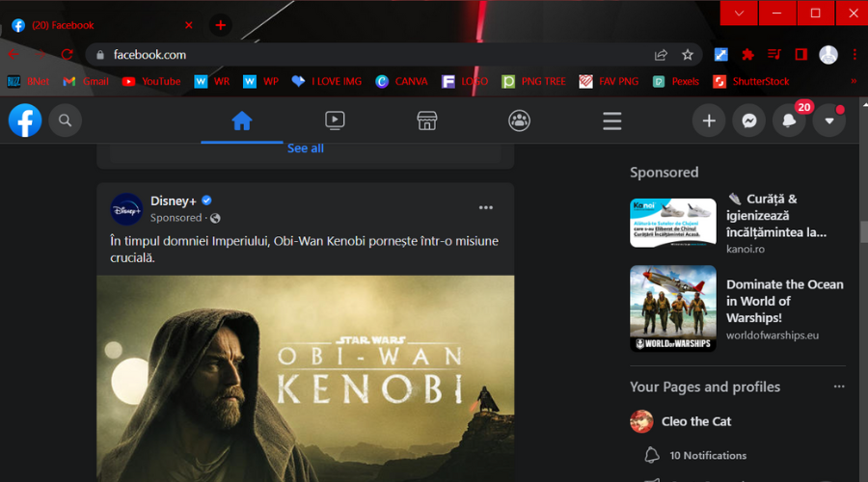Screen dimensions: 868x482
Task: Click Cleo the Cat avatar
Action: [641, 421]
